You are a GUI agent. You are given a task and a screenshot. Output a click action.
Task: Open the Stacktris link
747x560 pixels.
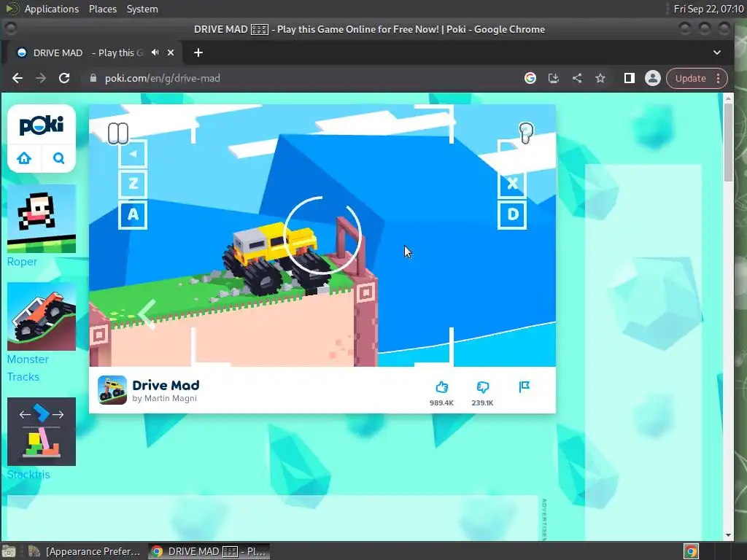coord(28,474)
